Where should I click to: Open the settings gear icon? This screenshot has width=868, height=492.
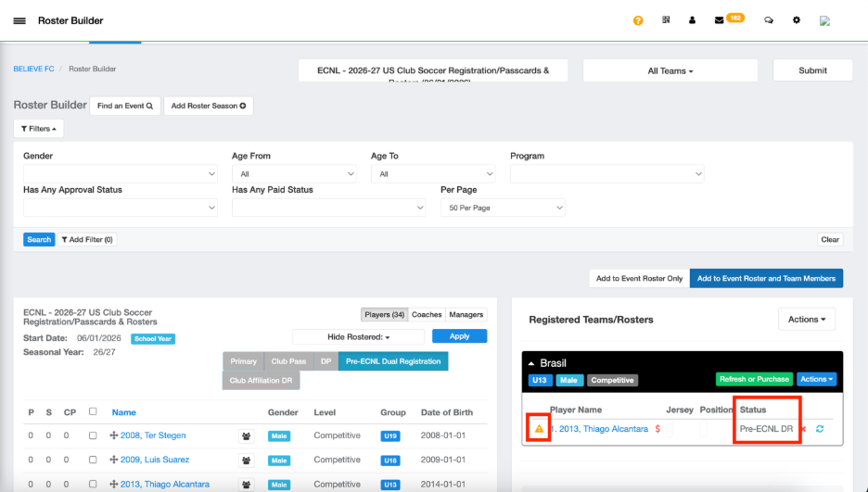(797, 19)
